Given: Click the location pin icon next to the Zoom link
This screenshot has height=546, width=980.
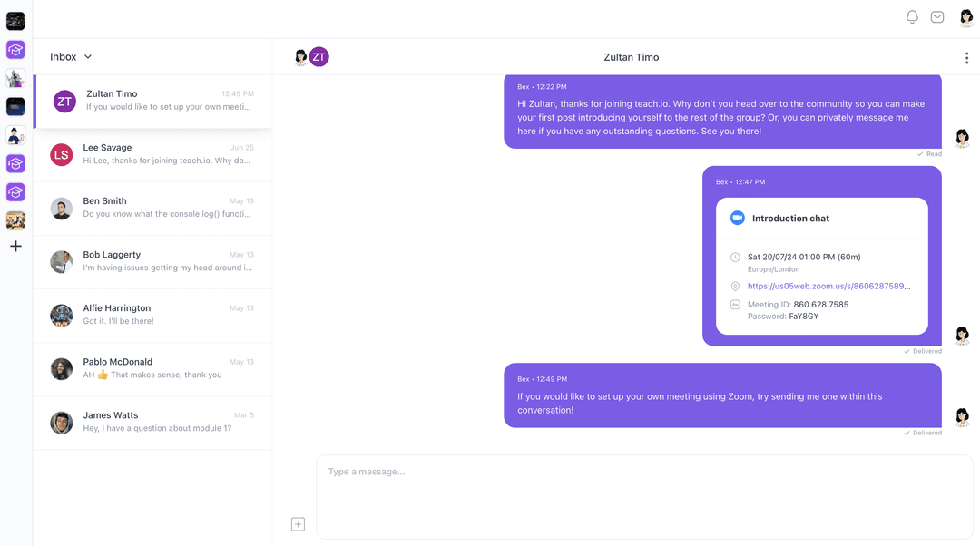Looking at the screenshot, I should [x=736, y=285].
